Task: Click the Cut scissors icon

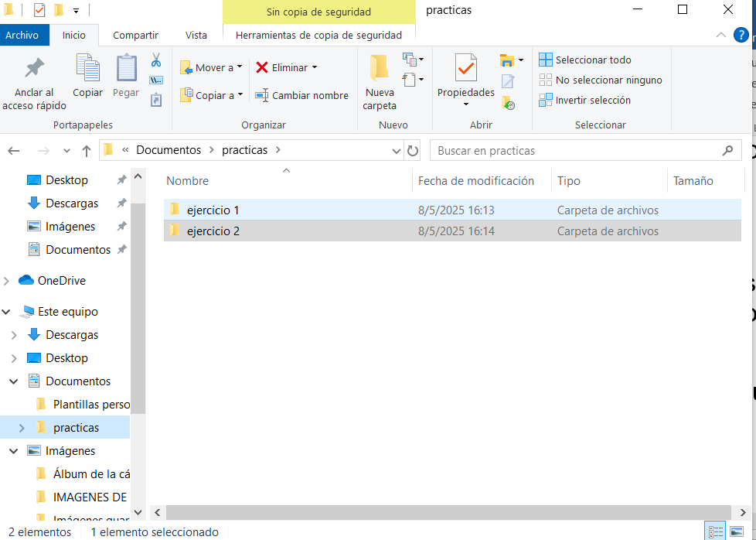Action: [156, 60]
